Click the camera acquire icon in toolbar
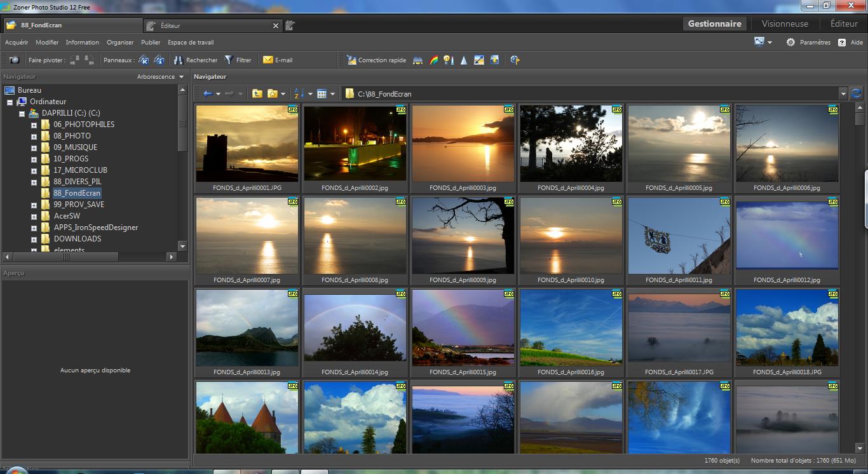868x474 pixels. point(14,60)
